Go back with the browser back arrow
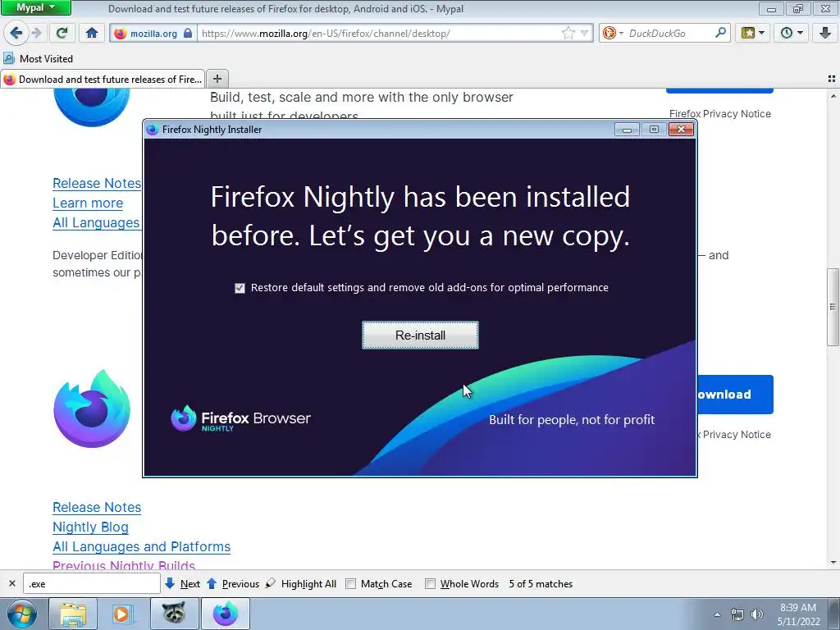Viewport: 840px width, 630px height. 16,33
